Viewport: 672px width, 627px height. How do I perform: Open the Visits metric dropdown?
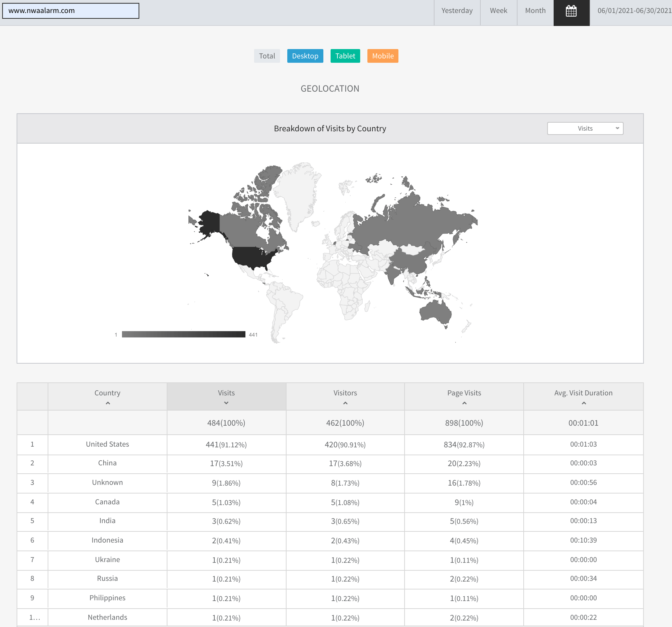coord(585,128)
